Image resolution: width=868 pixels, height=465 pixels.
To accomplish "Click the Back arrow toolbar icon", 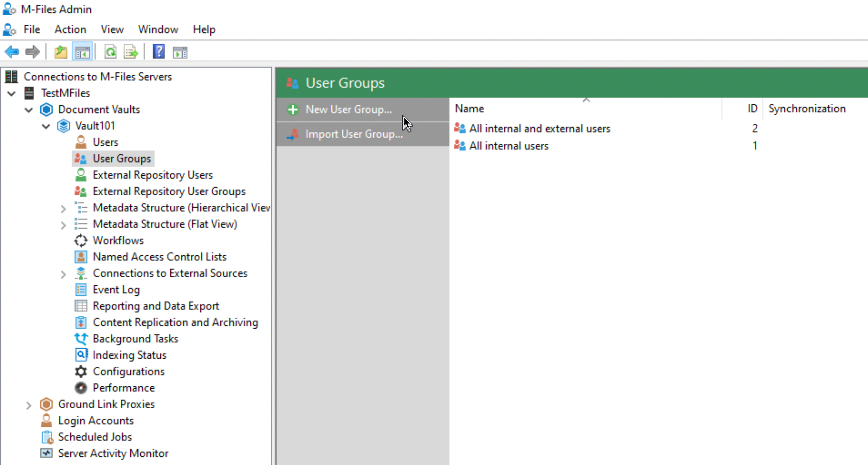I will [12, 52].
